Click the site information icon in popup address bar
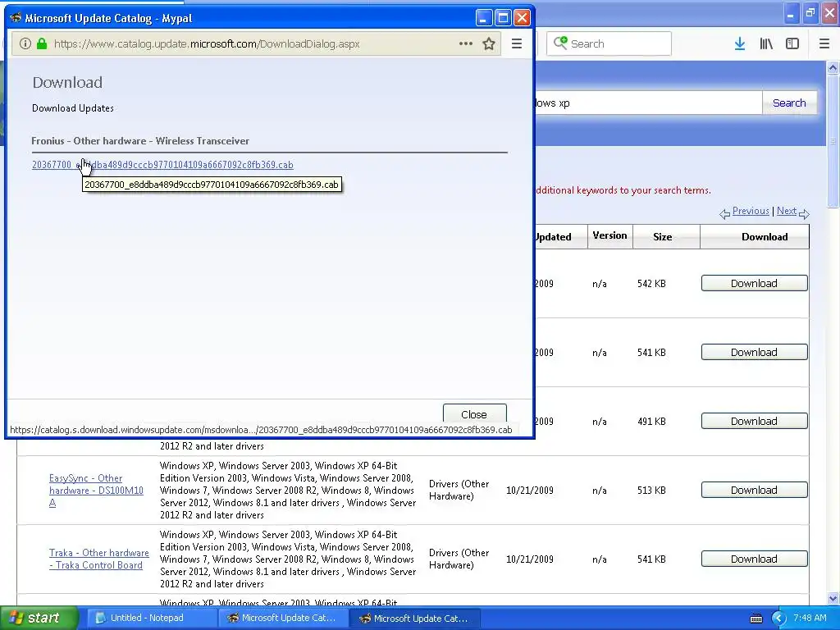Viewport: 840px width, 630px height. (x=25, y=44)
